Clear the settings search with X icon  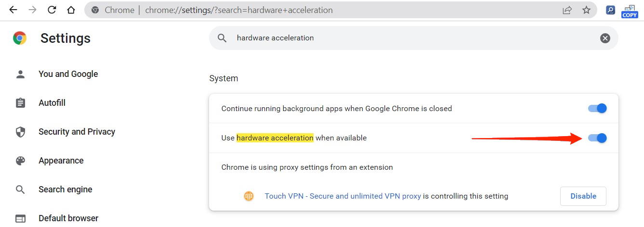(605, 38)
